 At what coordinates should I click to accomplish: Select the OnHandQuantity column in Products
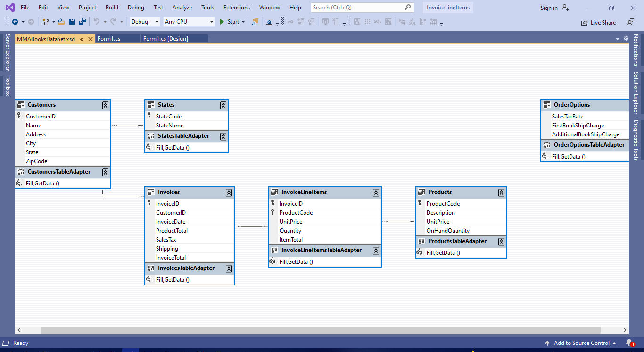461,231
